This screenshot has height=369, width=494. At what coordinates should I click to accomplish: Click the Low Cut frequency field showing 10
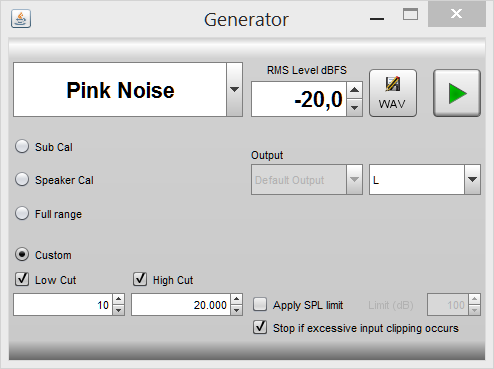click(63, 305)
